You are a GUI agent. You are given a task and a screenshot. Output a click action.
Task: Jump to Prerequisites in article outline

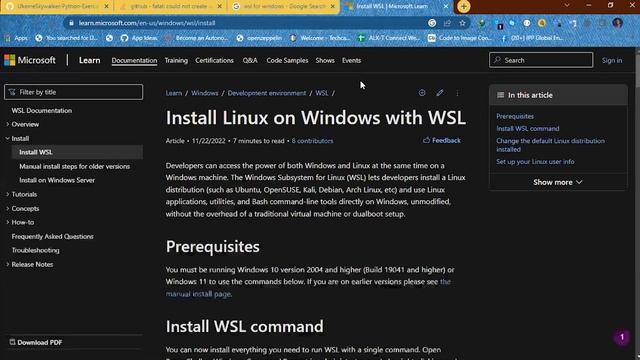(x=515, y=116)
